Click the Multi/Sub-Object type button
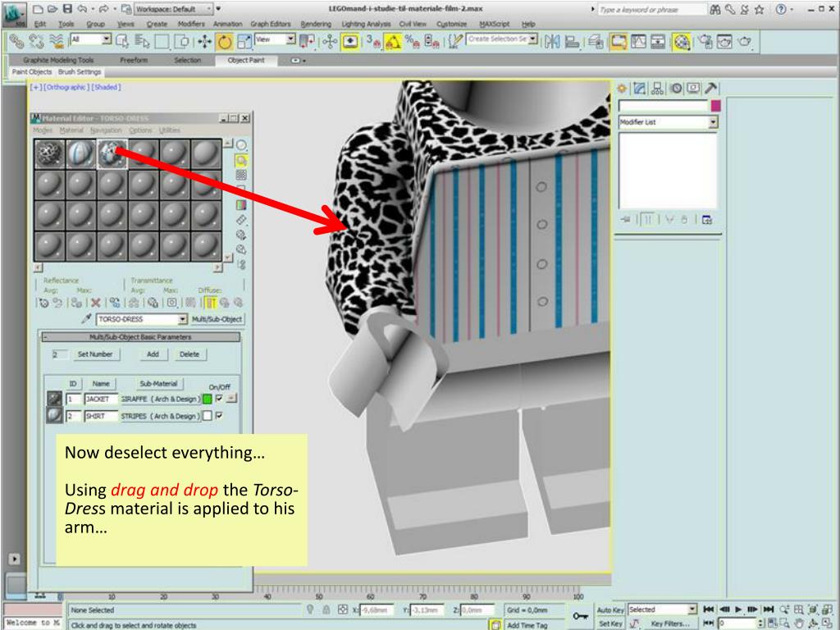 [x=217, y=319]
